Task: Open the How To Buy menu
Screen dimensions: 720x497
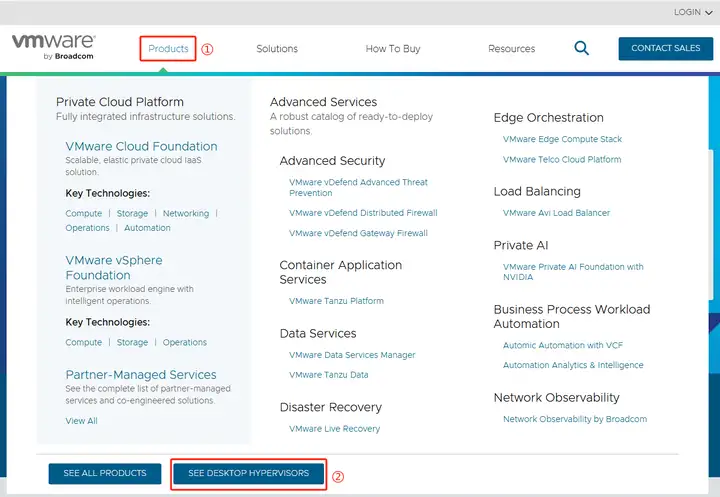Action: (x=393, y=49)
